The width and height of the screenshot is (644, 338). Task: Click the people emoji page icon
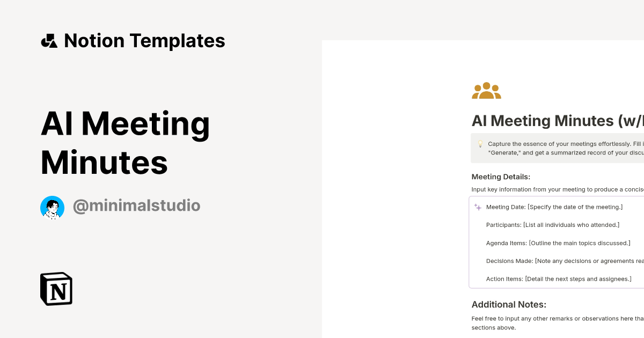[486, 90]
